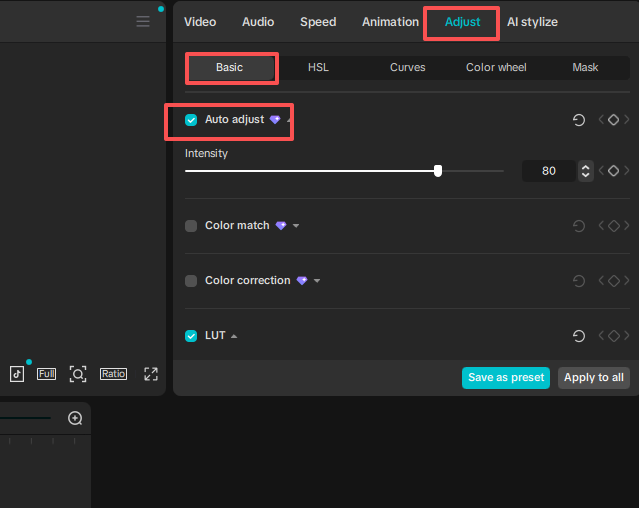Add keyframe for Color match
This screenshot has width=639, height=508.
[613, 226]
